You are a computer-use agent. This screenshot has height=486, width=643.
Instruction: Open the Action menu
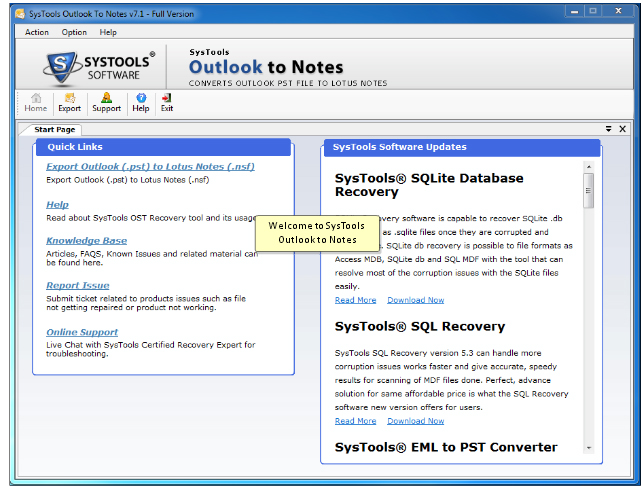pyautogui.click(x=37, y=32)
